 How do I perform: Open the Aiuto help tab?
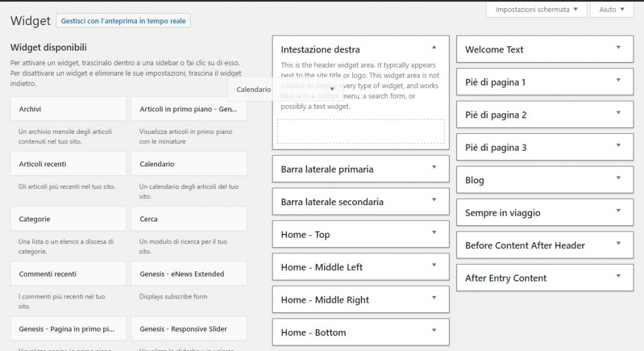click(x=611, y=9)
